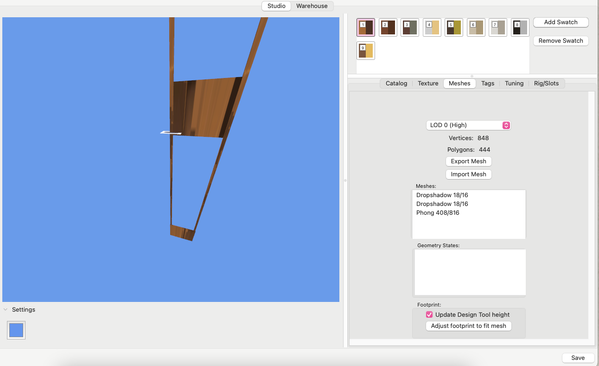This screenshot has width=599, height=366.
Task: Switch to the Warehouse tab
Action: coord(312,6)
